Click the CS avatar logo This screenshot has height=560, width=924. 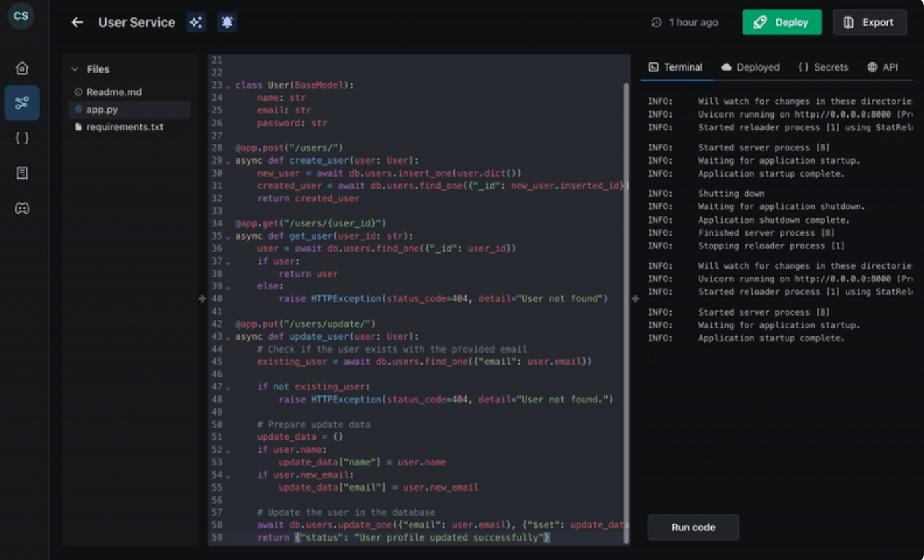pos(21,15)
